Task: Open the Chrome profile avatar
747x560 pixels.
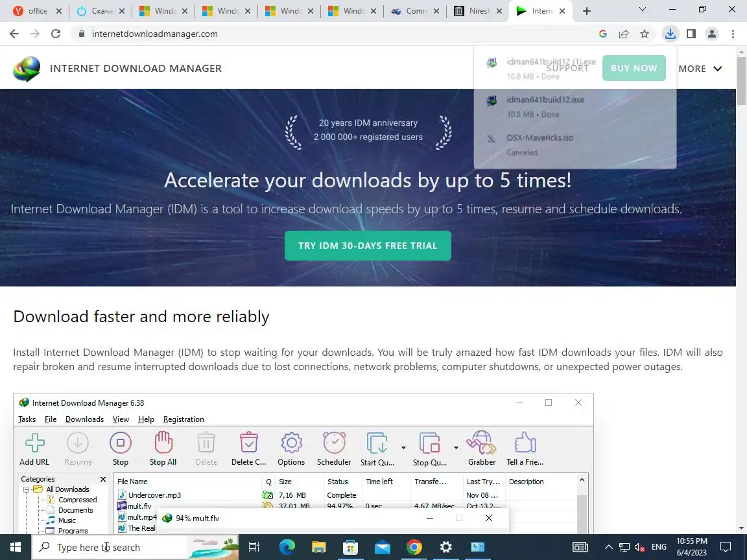Action: tap(712, 34)
